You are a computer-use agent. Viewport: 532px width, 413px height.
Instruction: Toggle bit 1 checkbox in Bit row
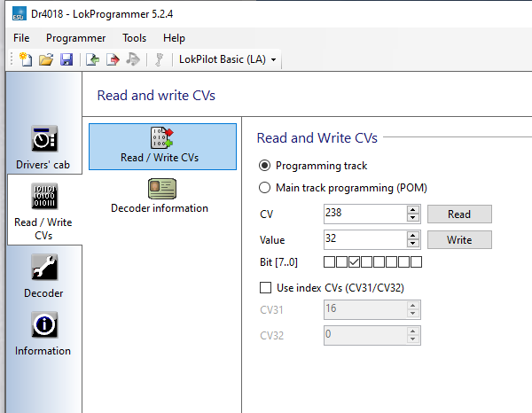403,261
